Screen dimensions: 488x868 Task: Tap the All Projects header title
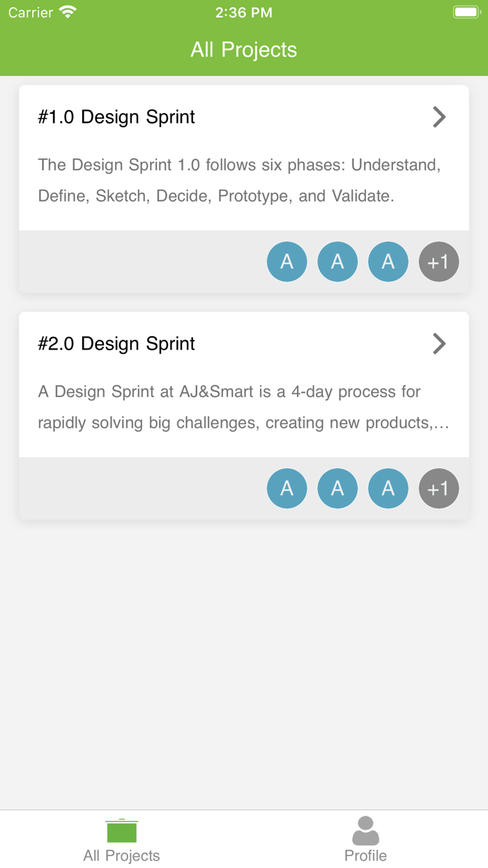click(244, 50)
